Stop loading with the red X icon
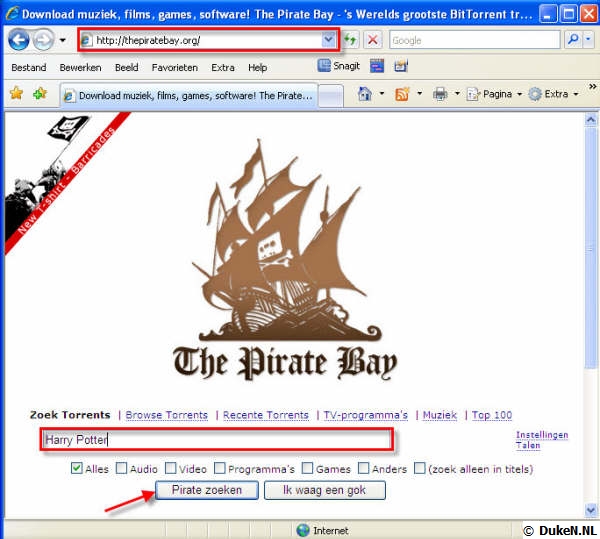 pyautogui.click(x=372, y=39)
